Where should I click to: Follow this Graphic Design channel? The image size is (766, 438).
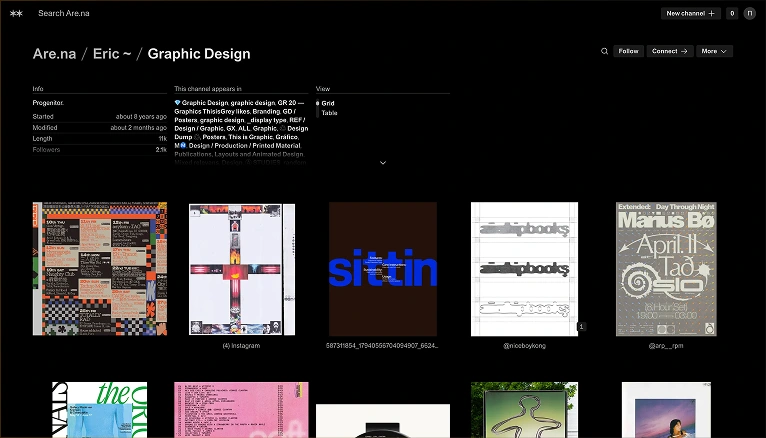click(x=628, y=51)
